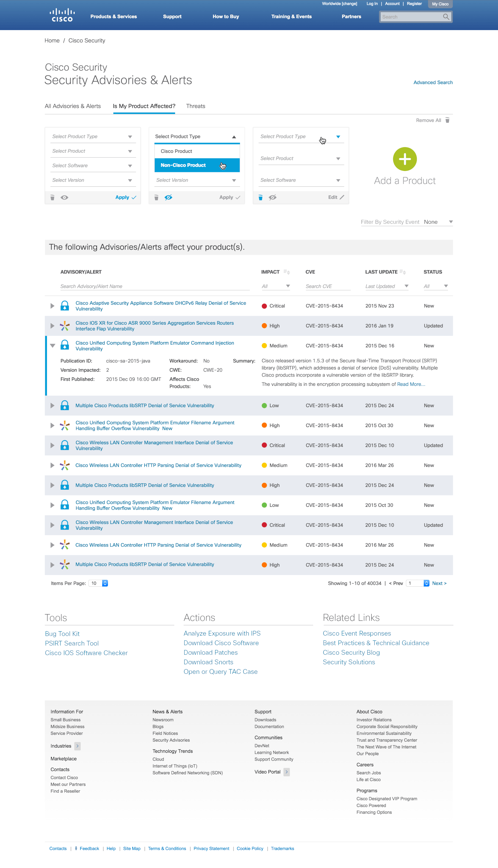Open the Training & Events menu
Image resolution: width=498 pixels, height=868 pixels.
[x=292, y=16]
